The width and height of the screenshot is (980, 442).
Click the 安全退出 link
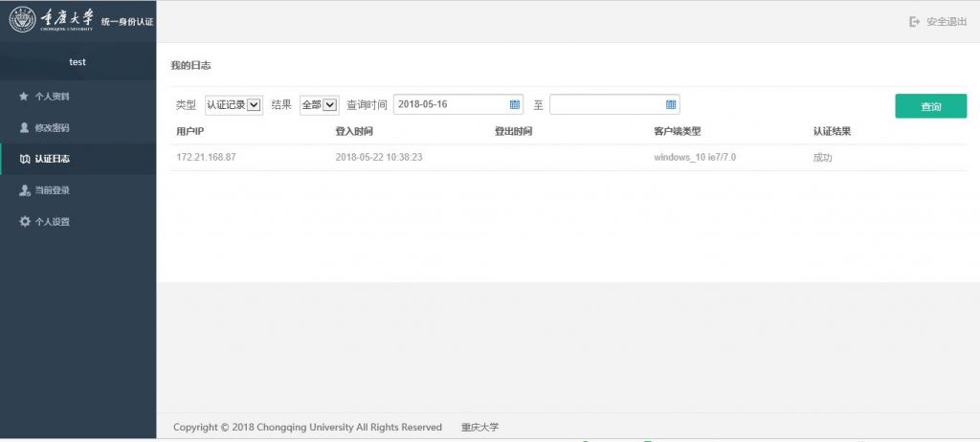946,21
